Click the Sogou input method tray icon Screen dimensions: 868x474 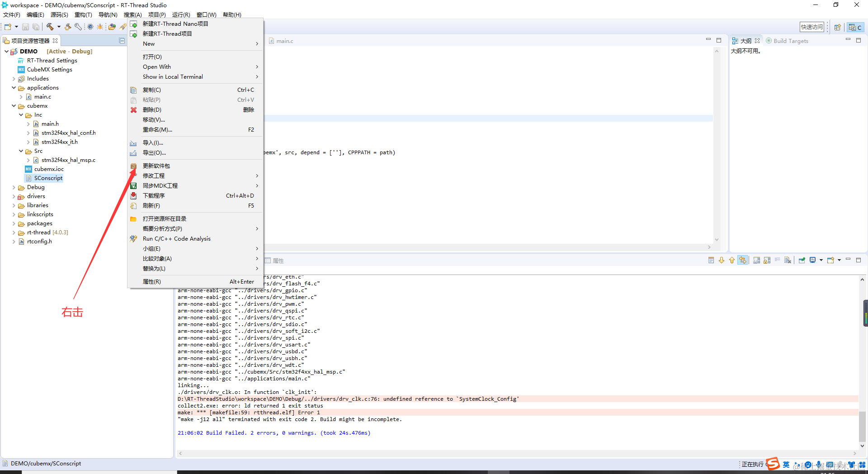pos(773,463)
